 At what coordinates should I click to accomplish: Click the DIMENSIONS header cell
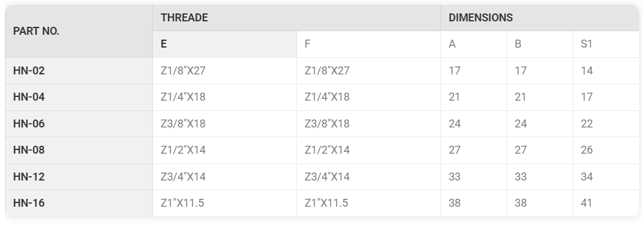pyautogui.click(x=540, y=18)
